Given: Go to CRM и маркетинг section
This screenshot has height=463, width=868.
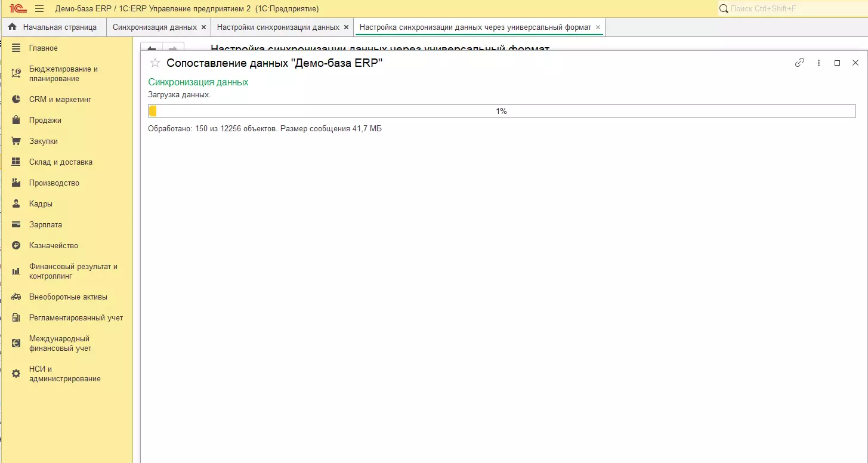Looking at the screenshot, I should (67, 99).
